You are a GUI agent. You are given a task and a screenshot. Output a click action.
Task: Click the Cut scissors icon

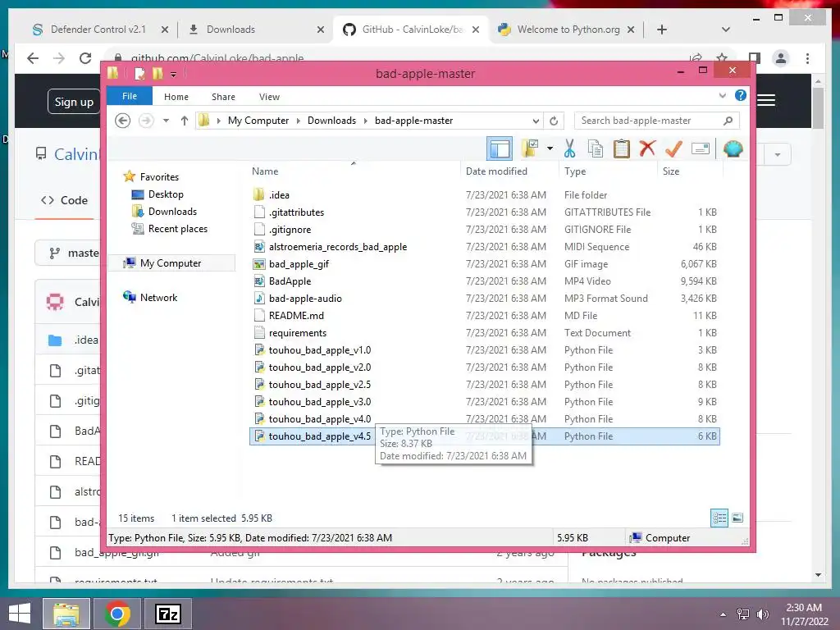coord(569,148)
